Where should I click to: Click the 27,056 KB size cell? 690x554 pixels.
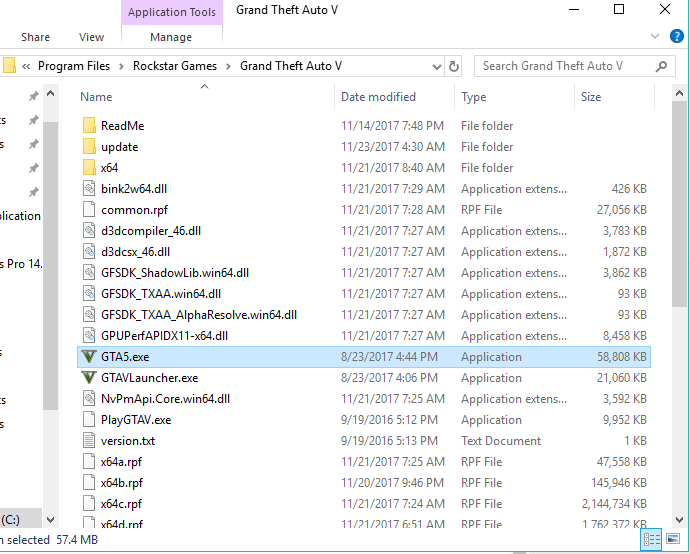click(x=621, y=210)
